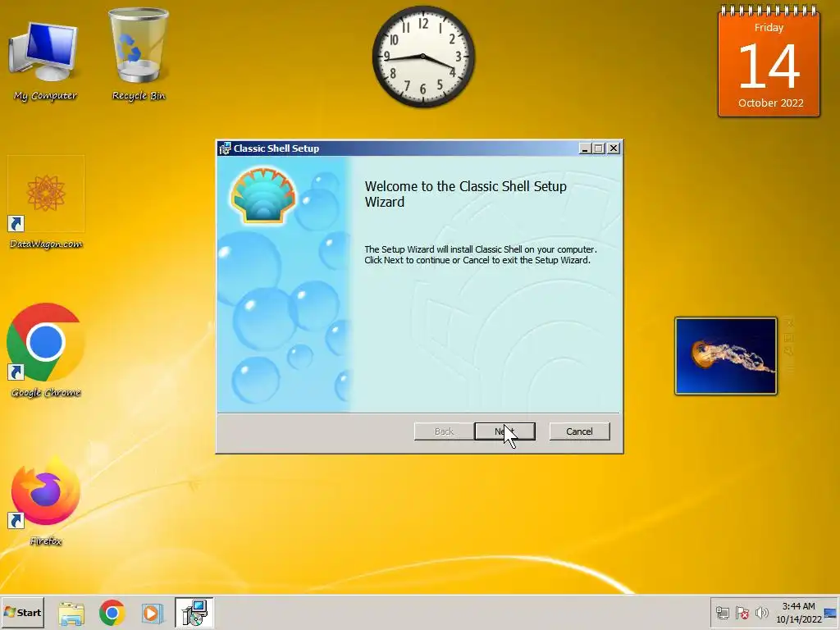The image size is (840, 630).
Task: Open the file explorer taskbar icon
Action: [71, 613]
